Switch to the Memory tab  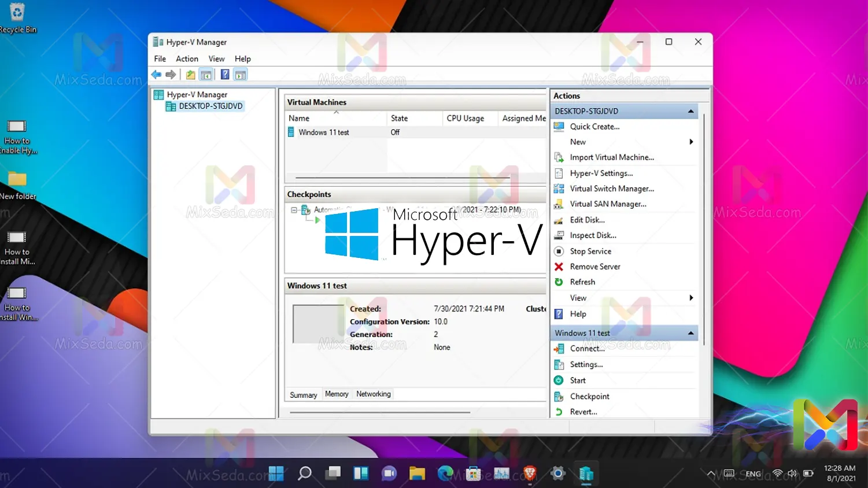pyautogui.click(x=337, y=394)
